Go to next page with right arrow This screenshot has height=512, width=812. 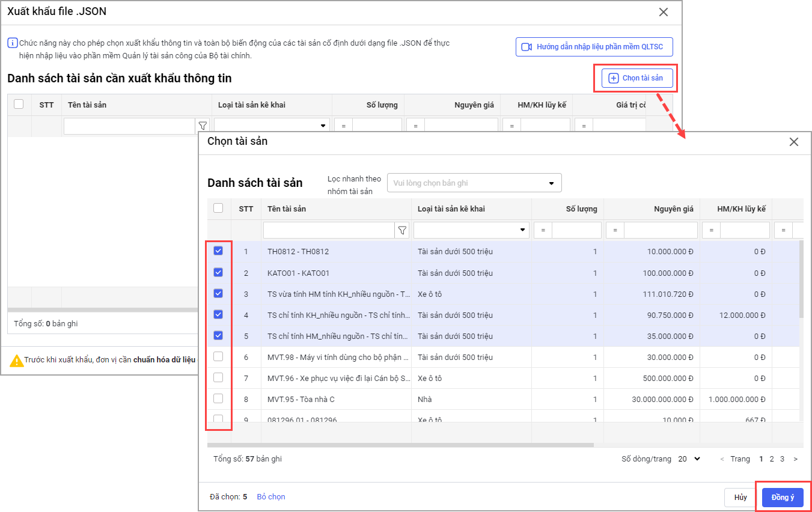pos(795,459)
